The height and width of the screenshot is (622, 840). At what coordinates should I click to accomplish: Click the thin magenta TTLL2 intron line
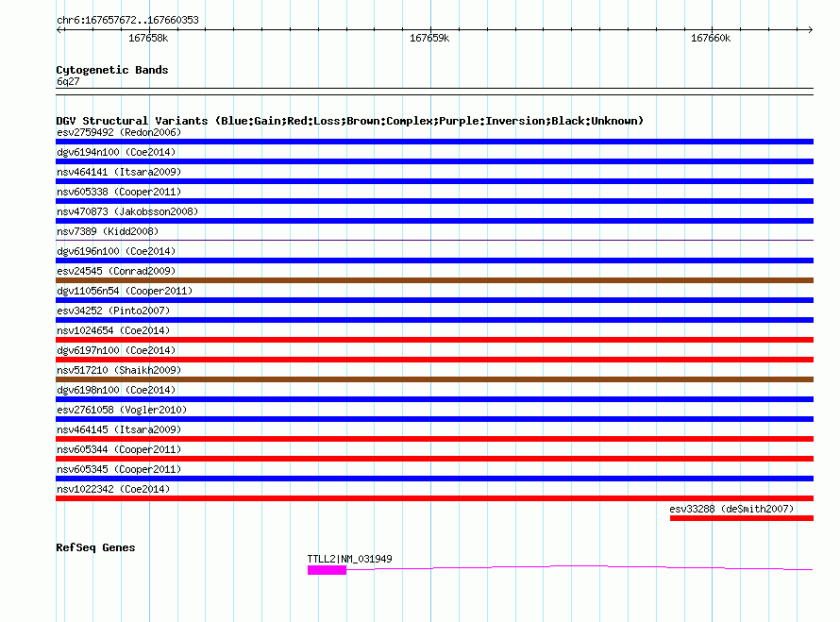[x=580, y=567]
